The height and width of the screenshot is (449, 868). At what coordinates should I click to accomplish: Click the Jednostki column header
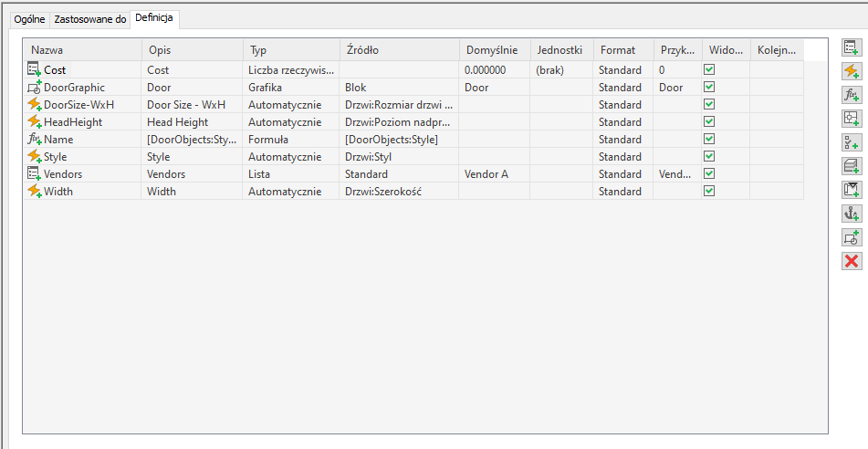(x=560, y=50)
